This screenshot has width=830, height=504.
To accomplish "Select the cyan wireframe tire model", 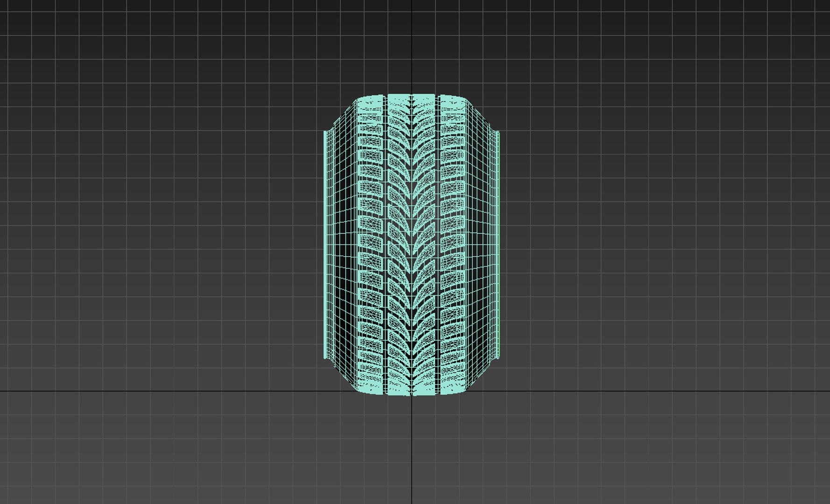I will coord(411,245).
